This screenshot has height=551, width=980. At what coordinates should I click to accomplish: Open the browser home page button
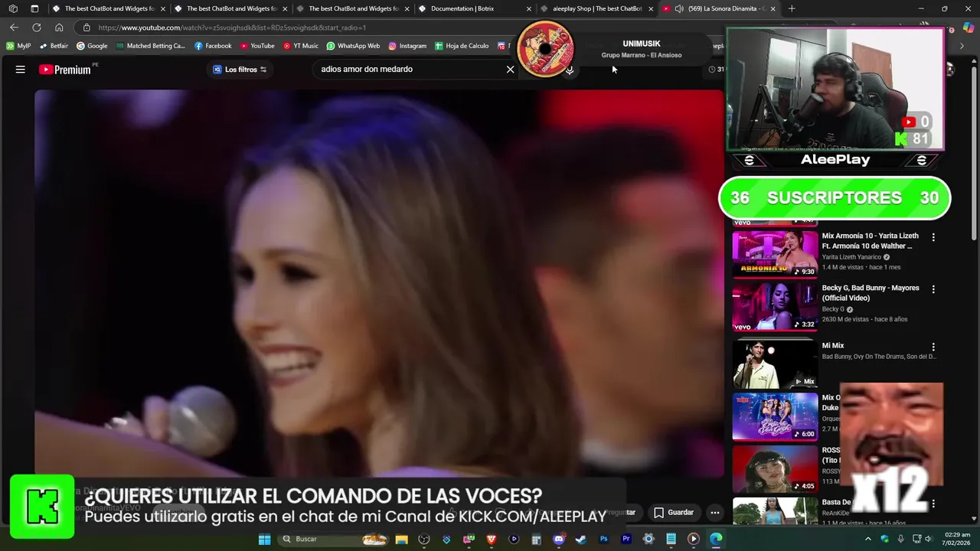(59, 28)
